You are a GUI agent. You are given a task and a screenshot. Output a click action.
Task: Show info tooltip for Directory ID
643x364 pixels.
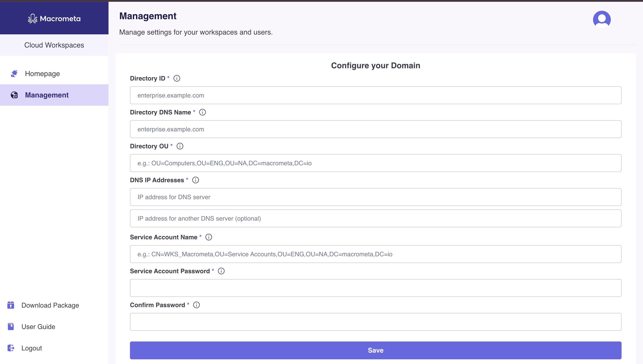coord(177,78)
